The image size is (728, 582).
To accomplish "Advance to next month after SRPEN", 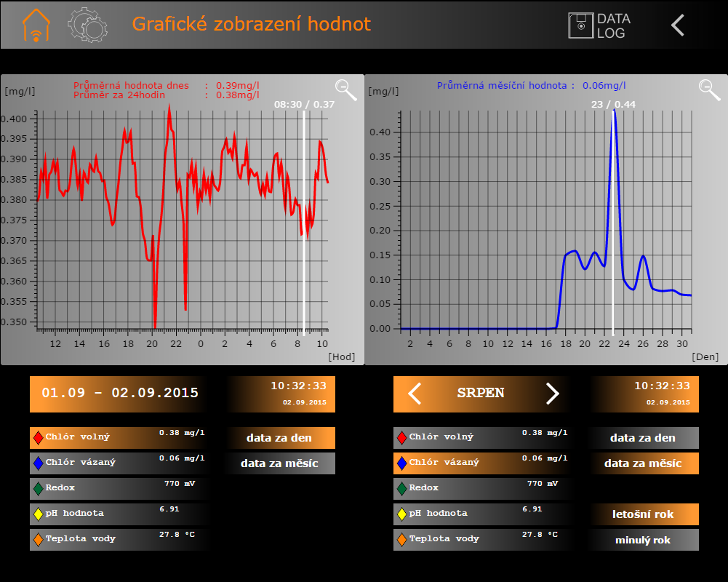I will pyautogui.click(x=553, y=394).
